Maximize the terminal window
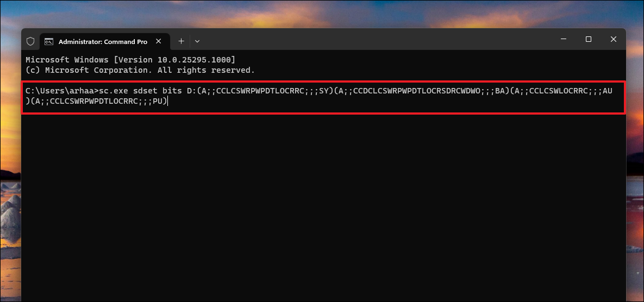The width and height of the screenshot is (644, 302). 589,39
